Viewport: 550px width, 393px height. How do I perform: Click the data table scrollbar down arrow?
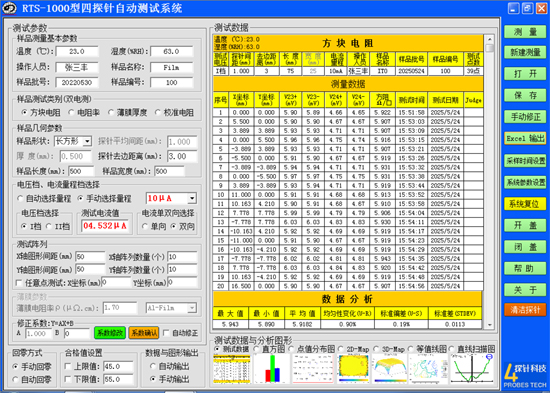pyautogui.click(x=489, y=325)
